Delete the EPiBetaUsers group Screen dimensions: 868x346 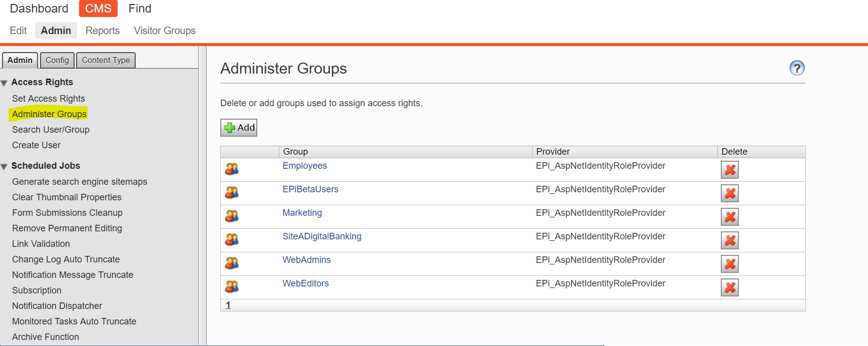[x=729, y=193]
